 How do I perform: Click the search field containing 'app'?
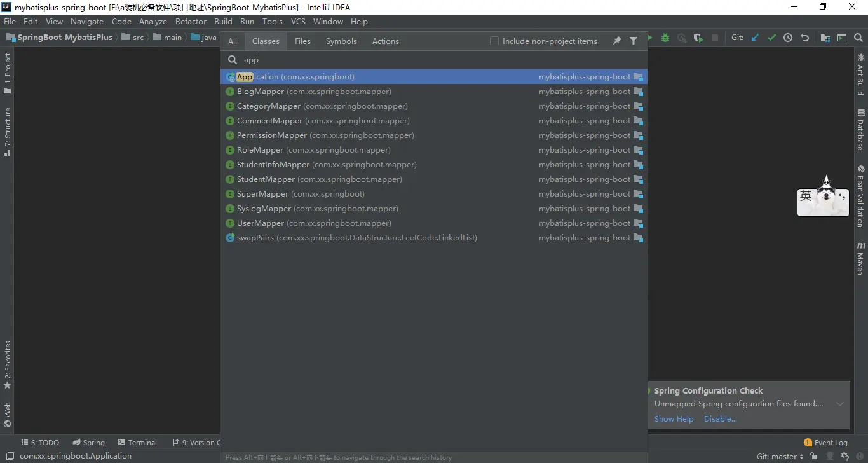pyautogui.click(x=434, y=60)
